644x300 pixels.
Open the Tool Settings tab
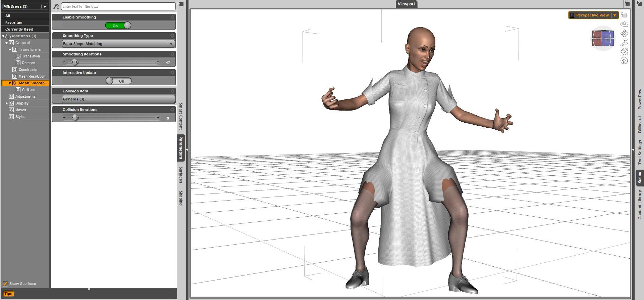[x=640, y=152]
